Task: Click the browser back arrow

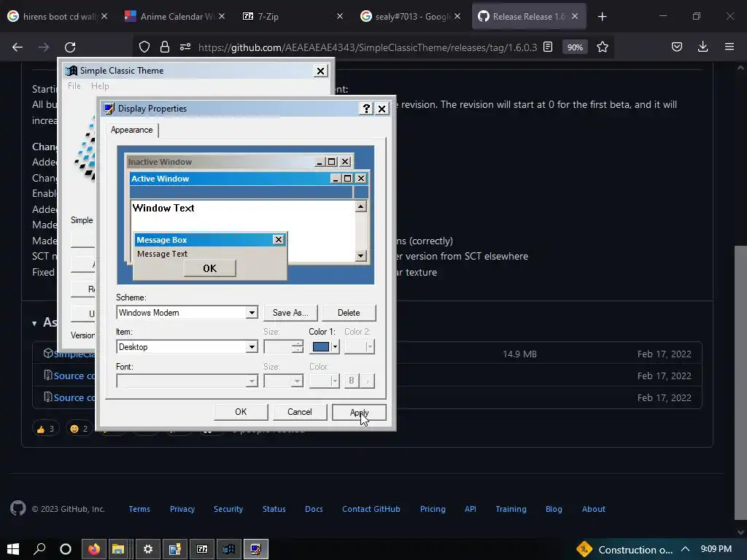Action: point(18,47)
